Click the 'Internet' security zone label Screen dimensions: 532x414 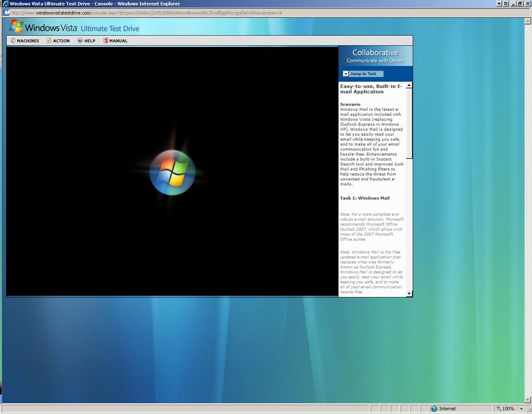[447, 409]
